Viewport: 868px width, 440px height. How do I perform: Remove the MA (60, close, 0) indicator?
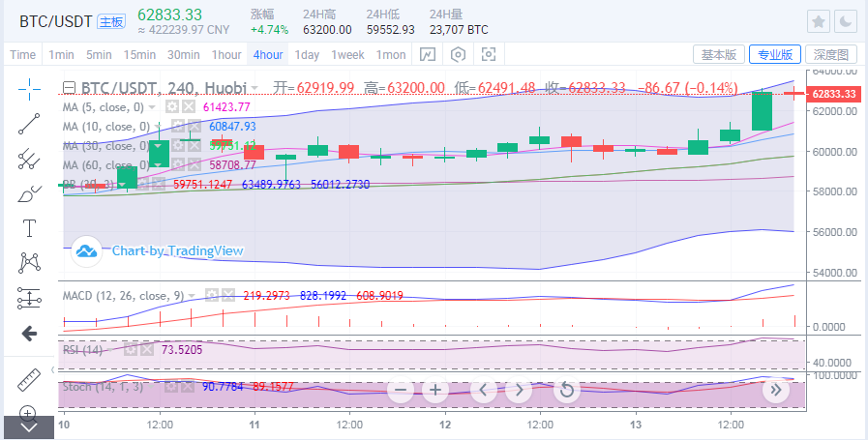pos(194,165)
